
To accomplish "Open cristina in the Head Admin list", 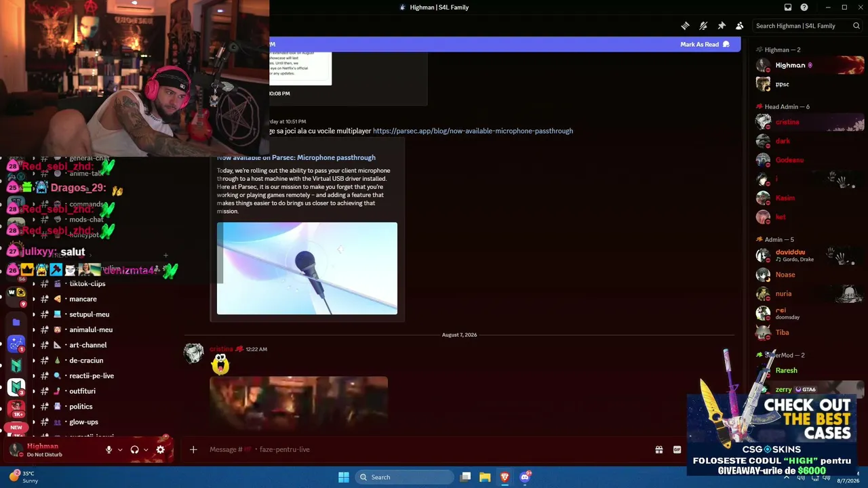I will pyautogui.click(x=810, y=122).
